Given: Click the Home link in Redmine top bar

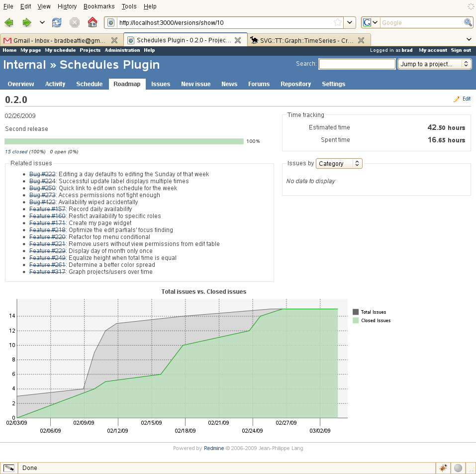Looking at the screenshot, I should point(9,50).
